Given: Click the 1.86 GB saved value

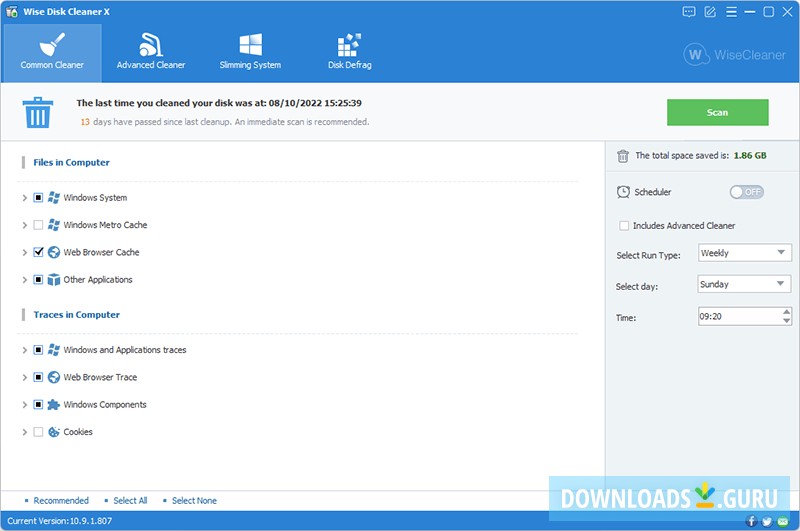Looking at the screenshot, I should coord(750,156).
